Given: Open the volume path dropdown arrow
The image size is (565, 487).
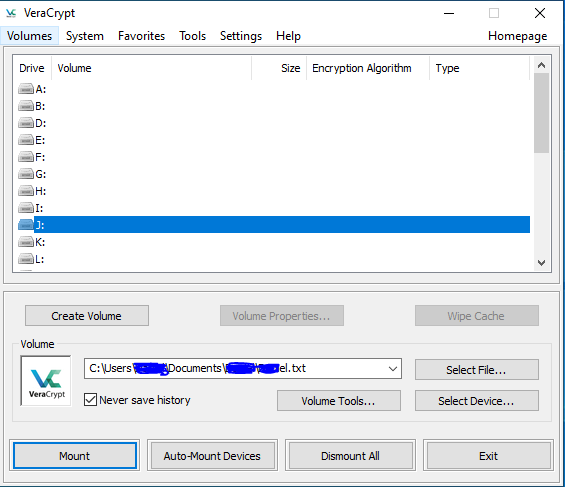Looking at the screenshot, I should pos(393,368).
